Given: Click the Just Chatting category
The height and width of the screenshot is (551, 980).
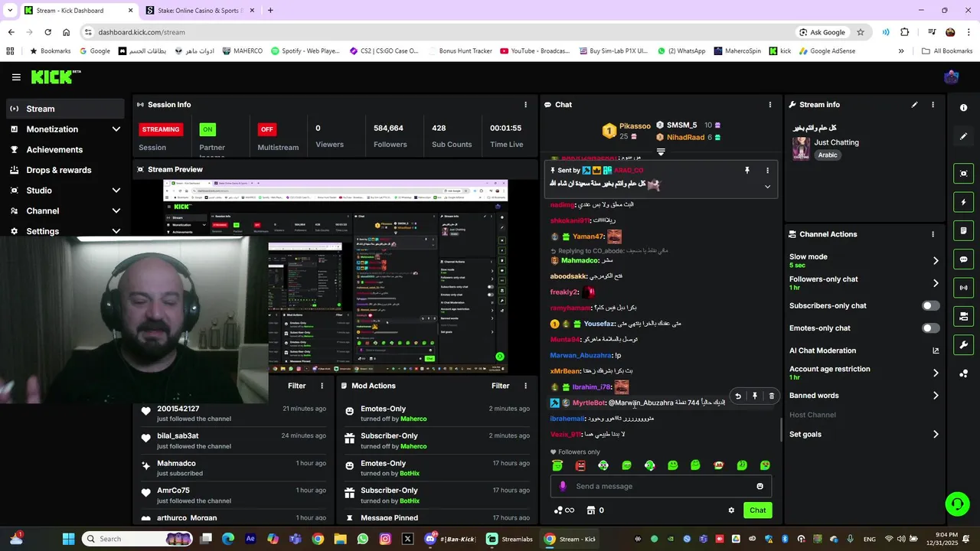Looking at the screenshot, I should coord(836,142).
